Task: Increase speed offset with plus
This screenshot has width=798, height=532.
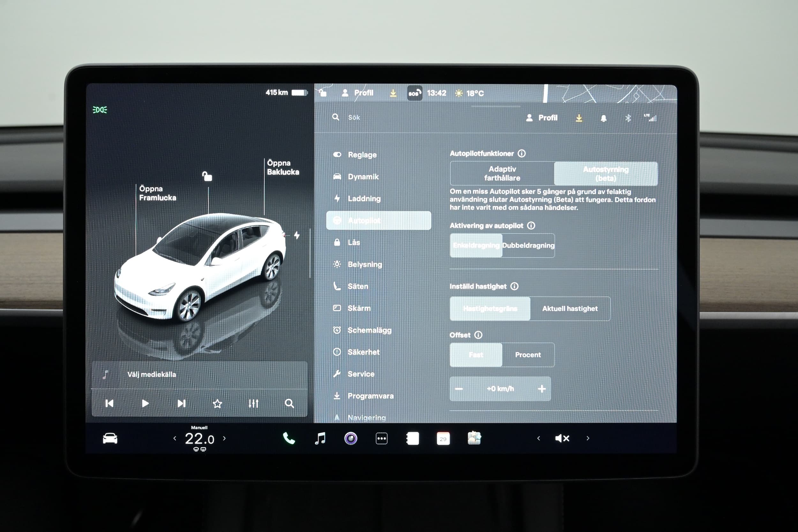Action: coord(542,389)
